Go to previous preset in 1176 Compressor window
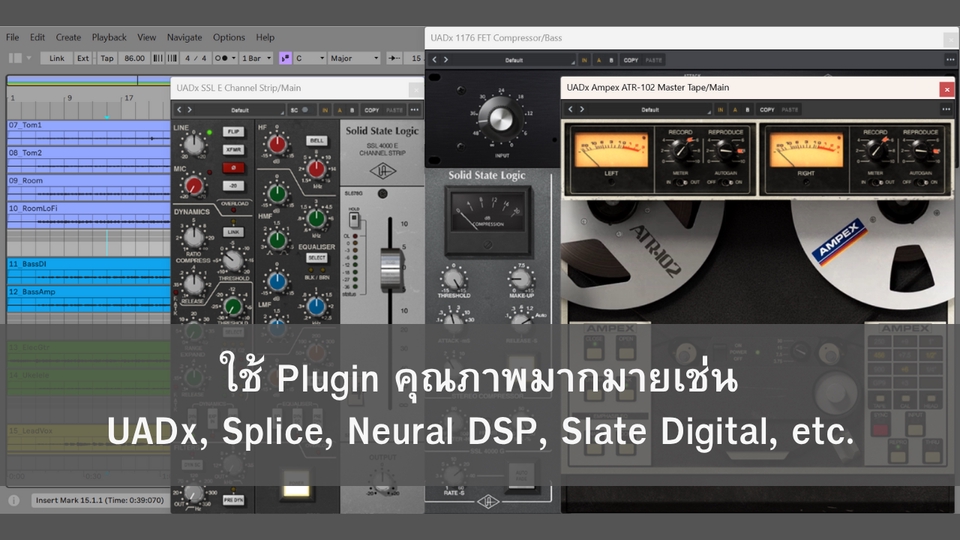This screenshot has height=540, width=960. (x=435, y=60)
